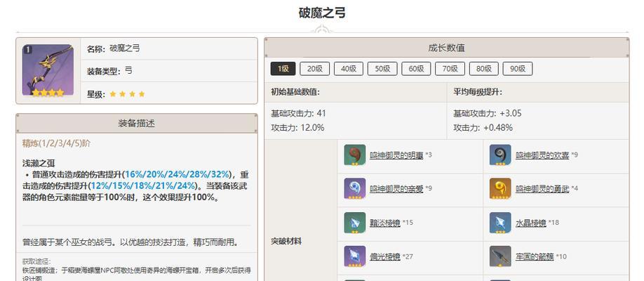The width and height of the screenshot is (644, 281).
Task: Click the 偏光棱镜 material icon
Action: [355, 256]
